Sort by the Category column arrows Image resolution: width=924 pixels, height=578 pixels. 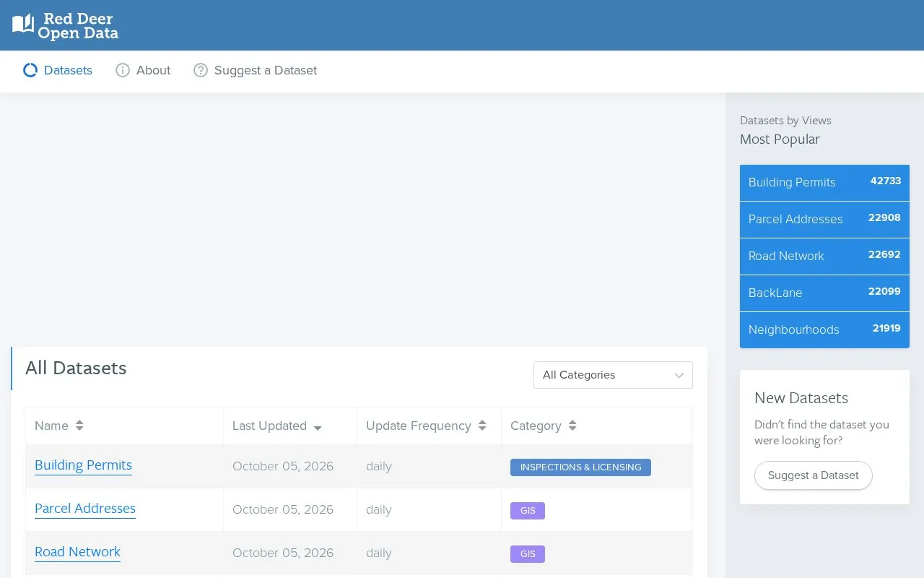click(572, 426)
